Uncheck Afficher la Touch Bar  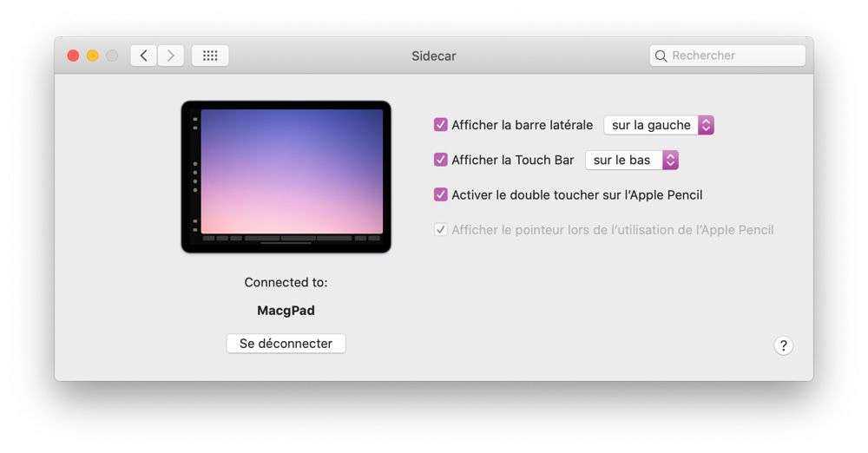441,160
